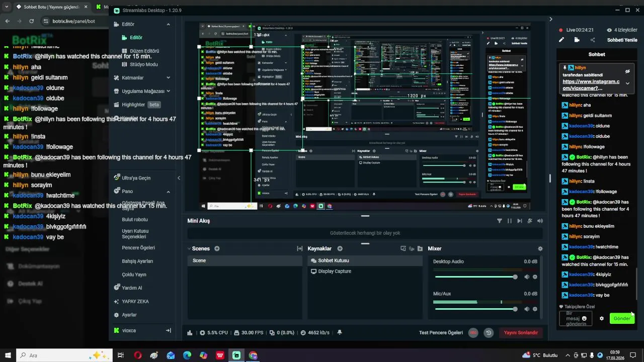Click the Mini Akış filter icon
Viewport: 644px width, 362px height.
click(x=499, y=221)
